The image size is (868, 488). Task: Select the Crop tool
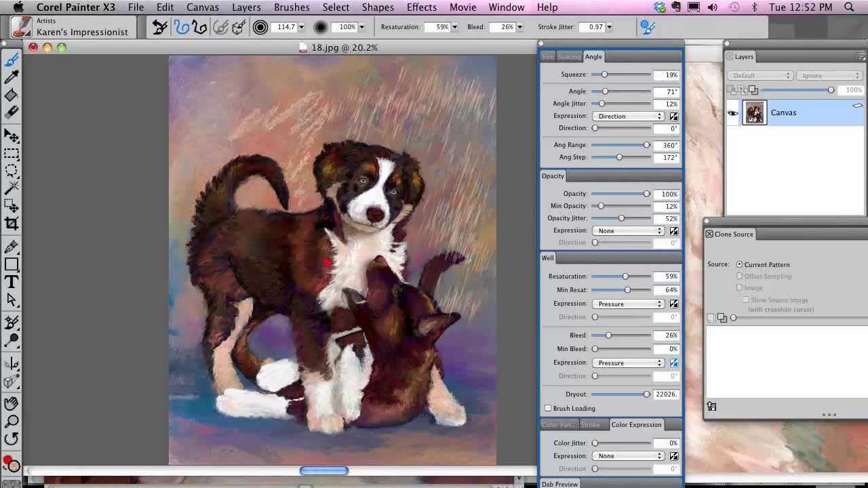click(12, 224)
